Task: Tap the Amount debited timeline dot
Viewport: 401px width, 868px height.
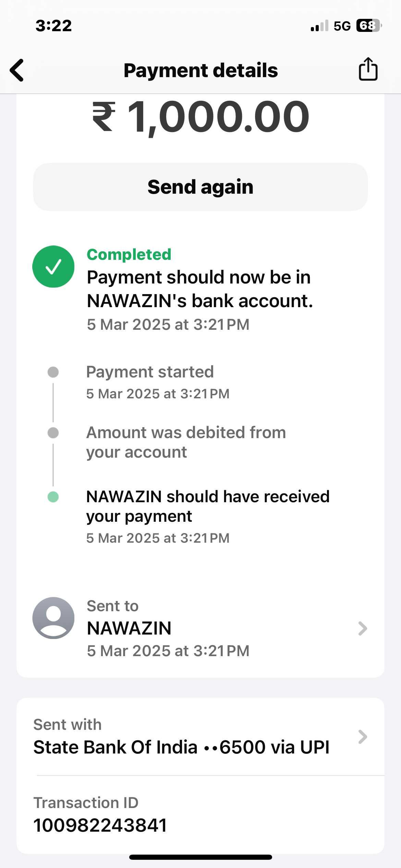Action: coord(53,433)
